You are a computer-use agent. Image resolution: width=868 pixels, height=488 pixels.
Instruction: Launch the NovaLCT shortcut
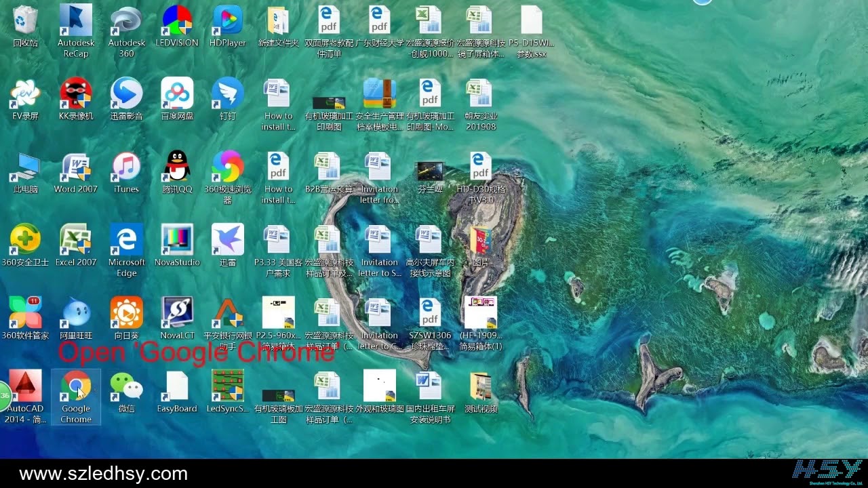[x=177, y=320]
